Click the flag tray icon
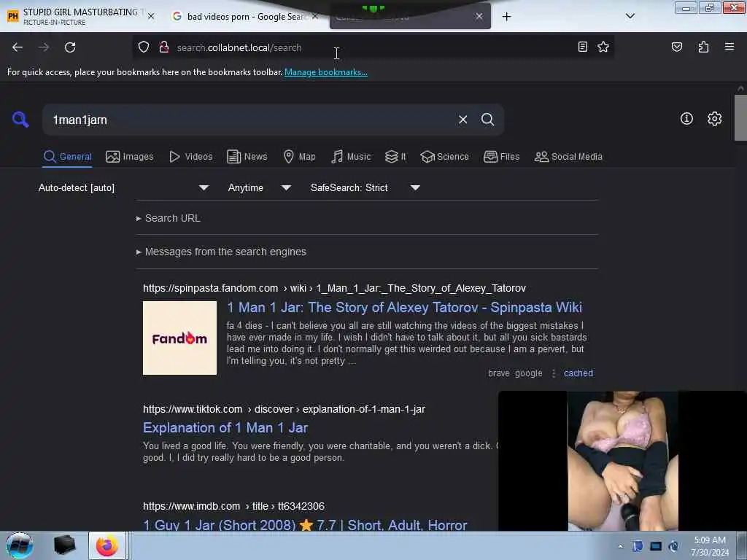The image size is (747, 560). pos(638,546)
